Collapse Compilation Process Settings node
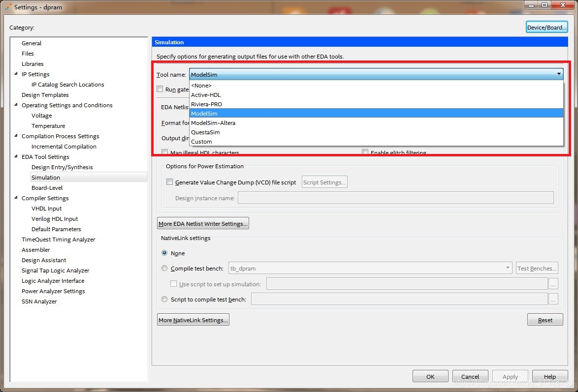Viewport: 578px width, 392px height. [15, 136]
